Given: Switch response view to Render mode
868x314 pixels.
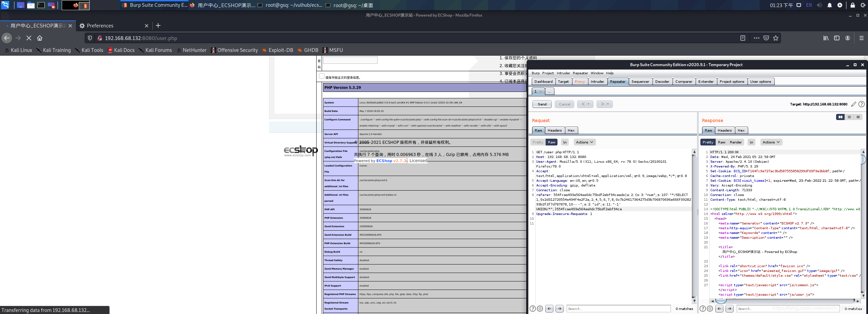Looking at the screenshot, I should (x=736, y=142).
